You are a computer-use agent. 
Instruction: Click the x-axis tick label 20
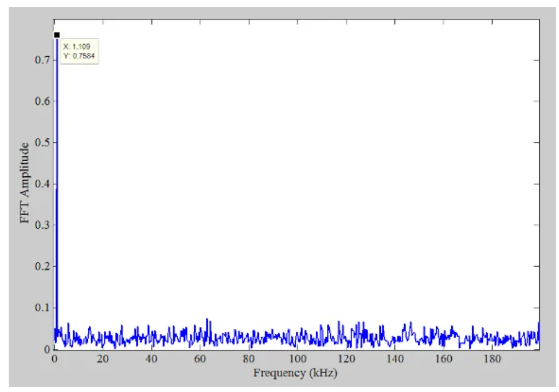pyautogui.click(x=103, y=359)
